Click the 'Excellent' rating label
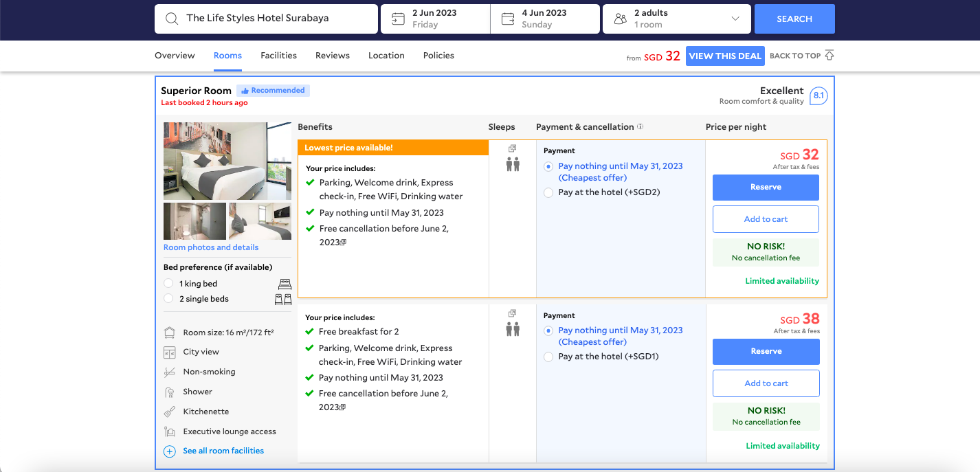Viewport: 980px width, 472px height. click(782, 91)
